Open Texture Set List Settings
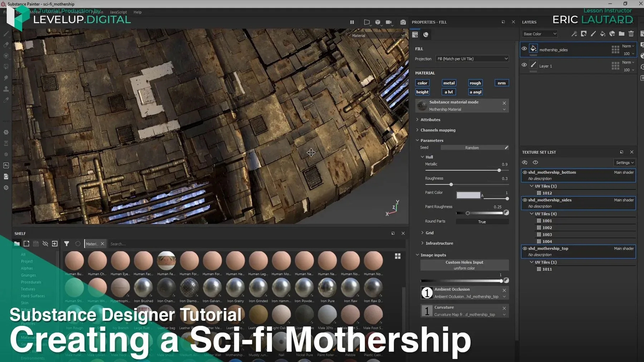Image resolution: width=644 pixels, height=362 pixels. click(624, 163)
